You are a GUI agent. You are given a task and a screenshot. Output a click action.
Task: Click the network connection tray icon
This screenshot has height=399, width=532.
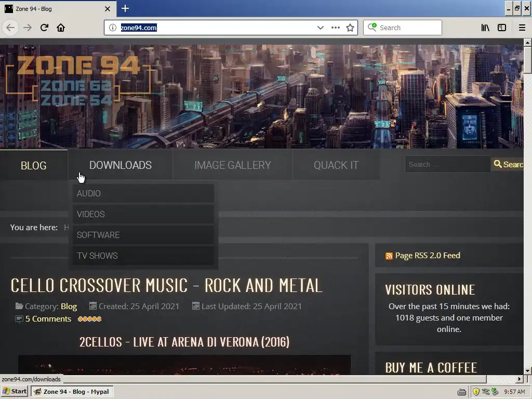coord(486,392)
